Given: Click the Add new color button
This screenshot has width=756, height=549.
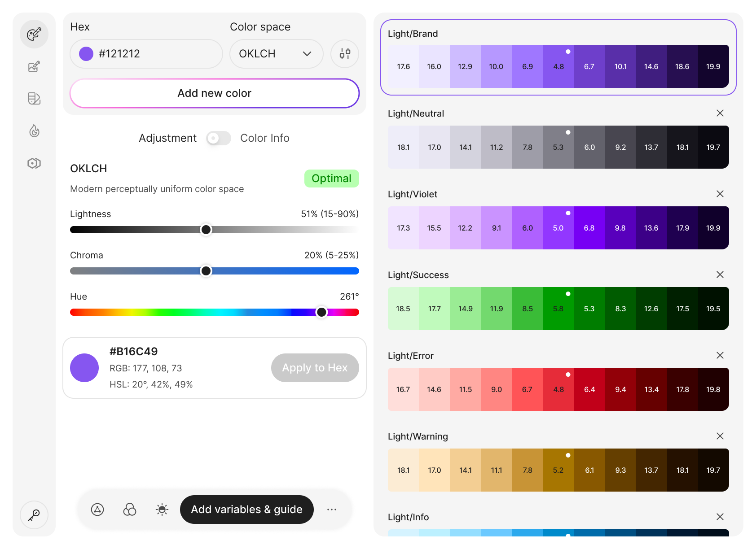Looking at the screenshot, I should click(215, 93).
